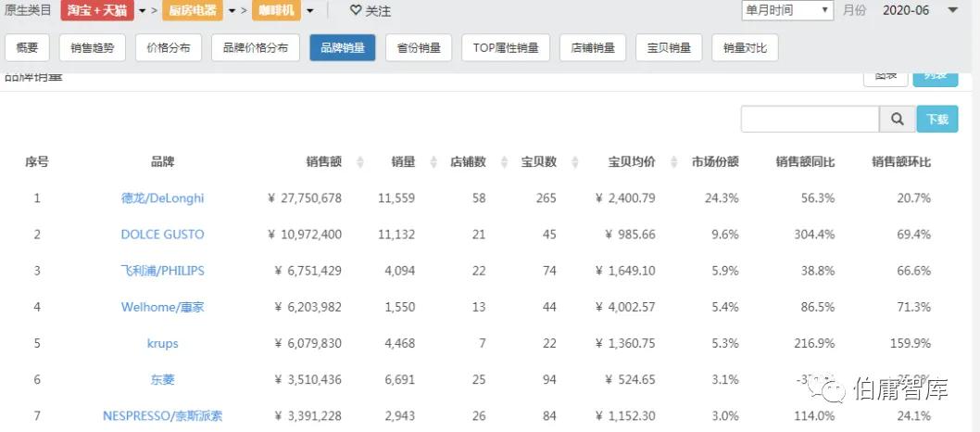The image size is (980, 432).
Task: Sort by 宝贝数 column arrows
Action: click(x=575, y=162)
